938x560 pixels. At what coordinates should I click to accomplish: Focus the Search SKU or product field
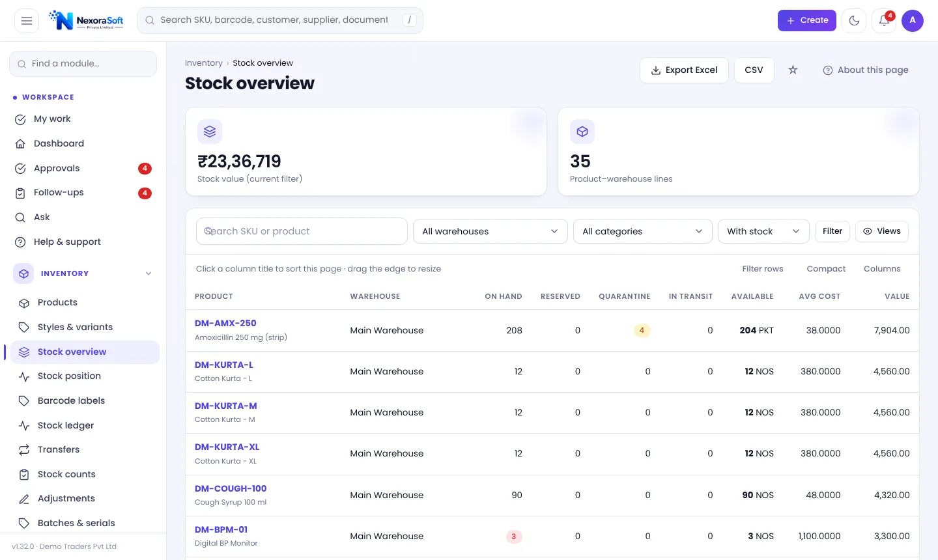[302, 231]
